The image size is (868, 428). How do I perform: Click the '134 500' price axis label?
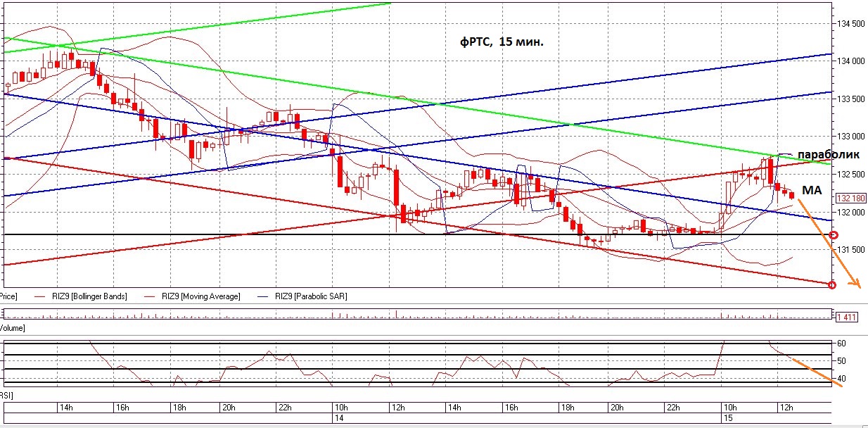[852, 24]
